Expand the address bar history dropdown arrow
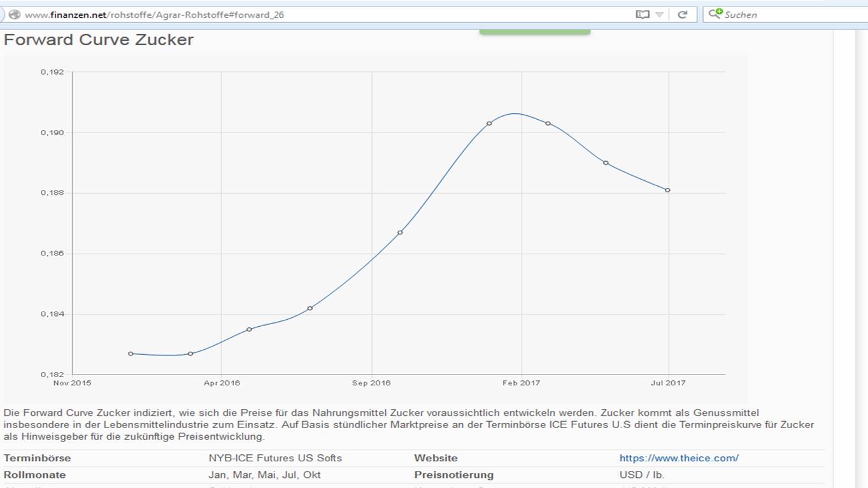This screenshot has height=488, width=868. (660, 15)
